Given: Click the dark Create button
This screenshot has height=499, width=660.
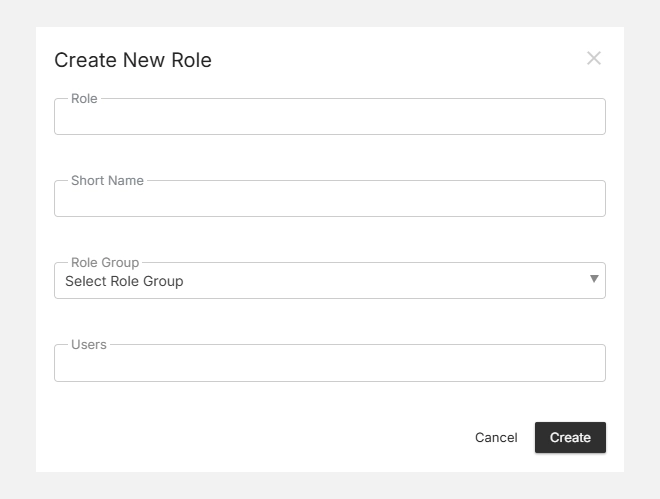Looking at the screenshot, I should pos(570,437).
